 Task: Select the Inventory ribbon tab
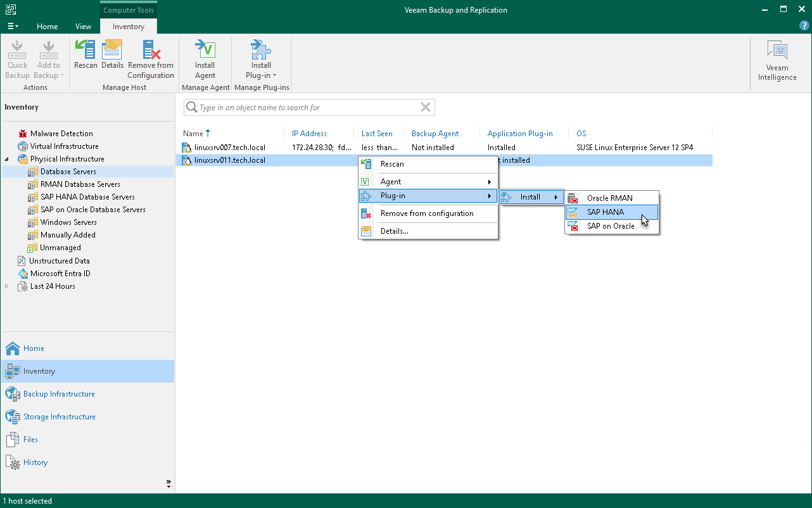pyautogui.click(x=129, y=27)
